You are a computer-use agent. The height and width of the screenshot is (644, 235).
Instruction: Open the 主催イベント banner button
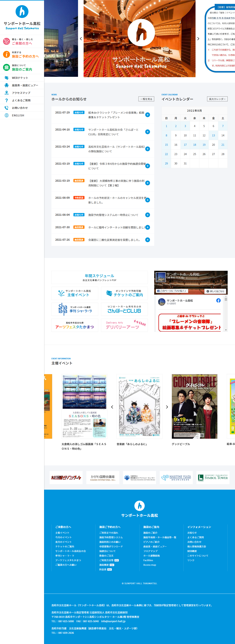pyautogui.click(x=75, y=293)
